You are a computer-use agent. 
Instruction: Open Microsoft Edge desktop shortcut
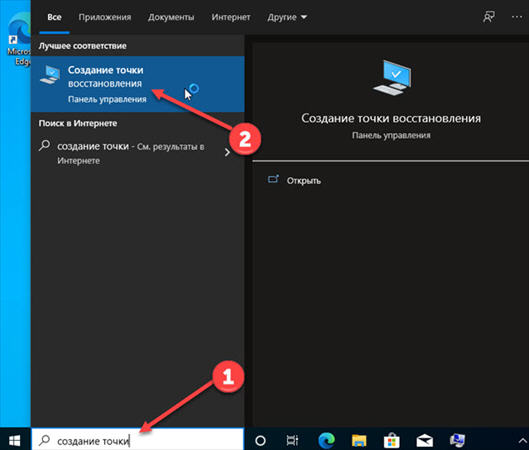pyautogui.click(x=19, y=39)
